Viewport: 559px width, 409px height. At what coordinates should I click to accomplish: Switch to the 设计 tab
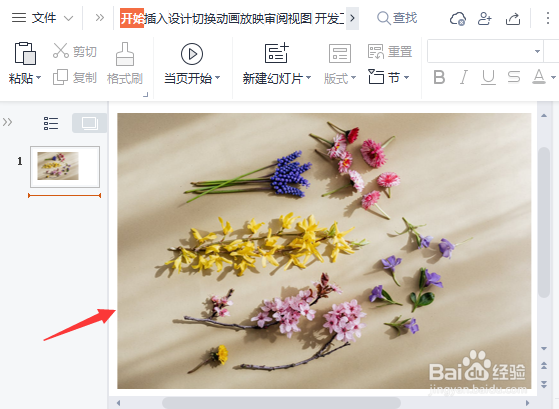point(180,18)
